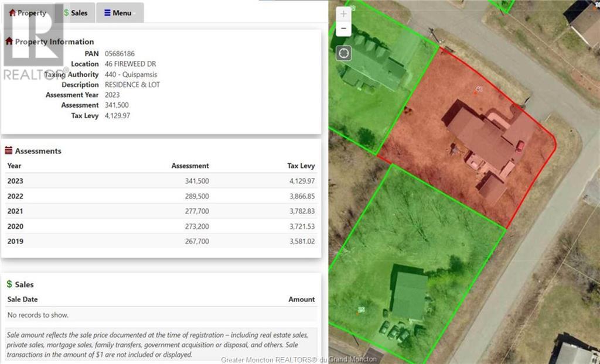The image size is (600, 364).
Task: Click the Tax Levy column header
Action: 301,166
